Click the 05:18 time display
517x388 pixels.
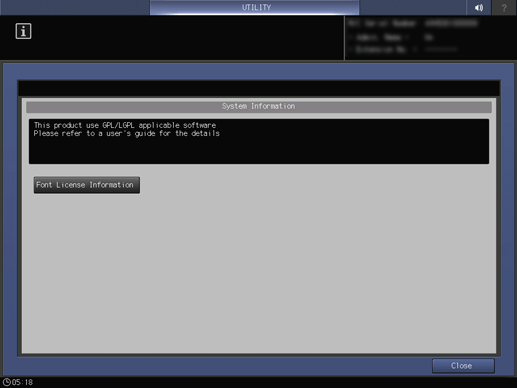click(x=22, y=382)
